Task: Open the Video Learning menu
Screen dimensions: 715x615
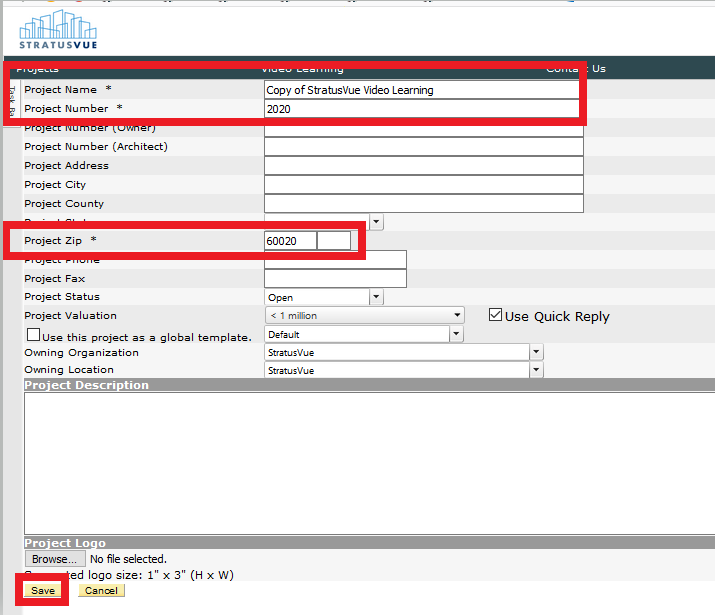Action: coord(302,69)
